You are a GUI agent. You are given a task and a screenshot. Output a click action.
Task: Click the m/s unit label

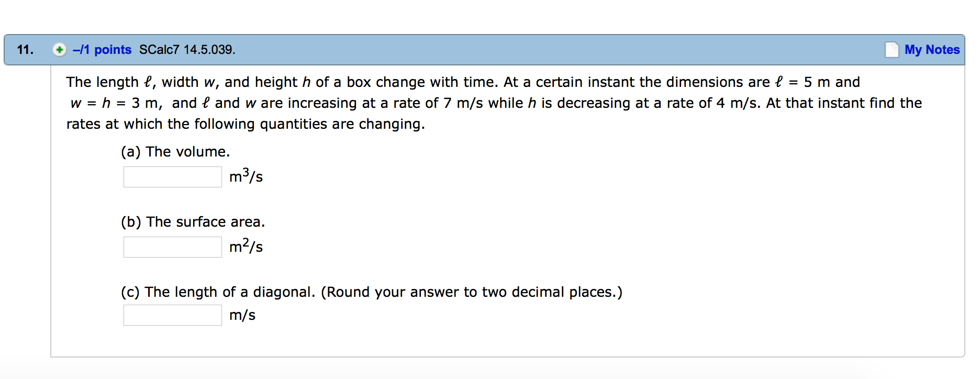click(242, 315)
